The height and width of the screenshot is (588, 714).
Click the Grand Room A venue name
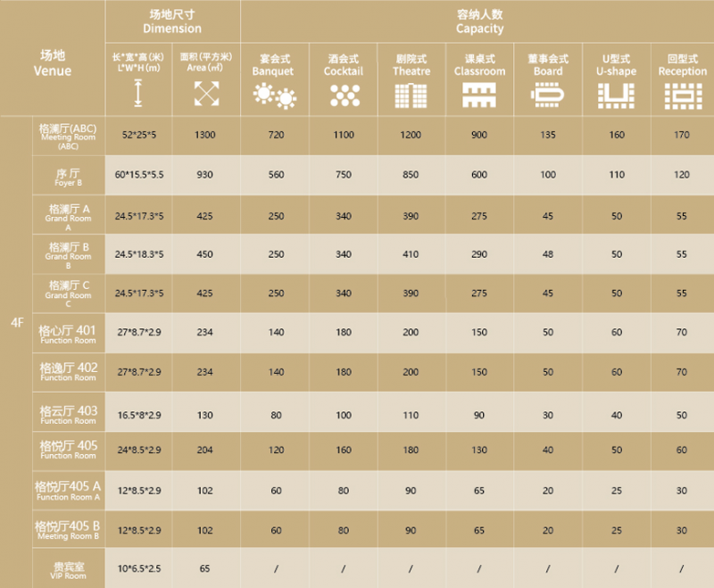(69, 218)
